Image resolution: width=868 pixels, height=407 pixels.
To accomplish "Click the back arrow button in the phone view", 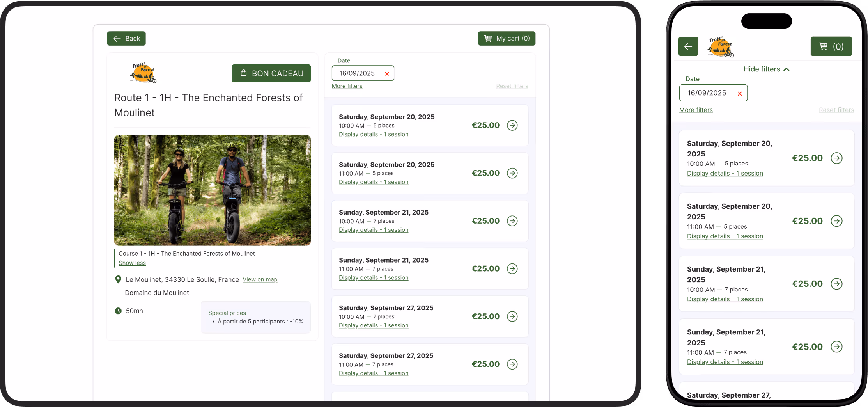I will click(x=688, y=47).
